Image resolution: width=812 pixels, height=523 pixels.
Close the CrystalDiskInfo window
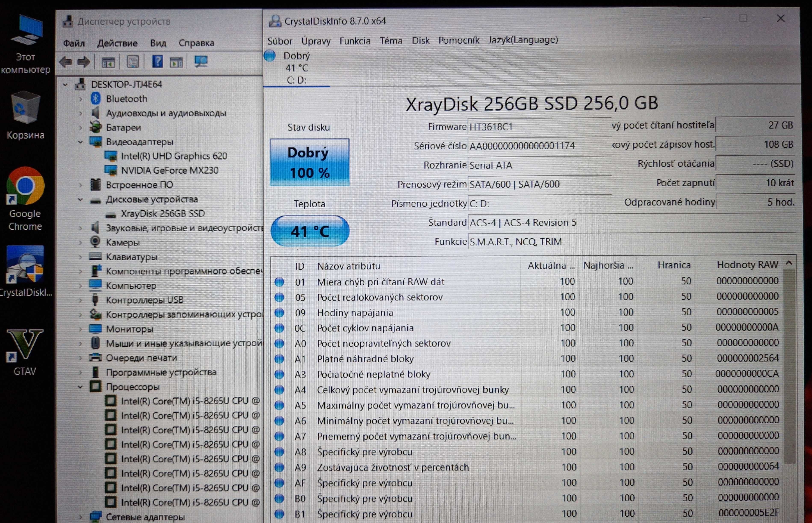[780, 18]
